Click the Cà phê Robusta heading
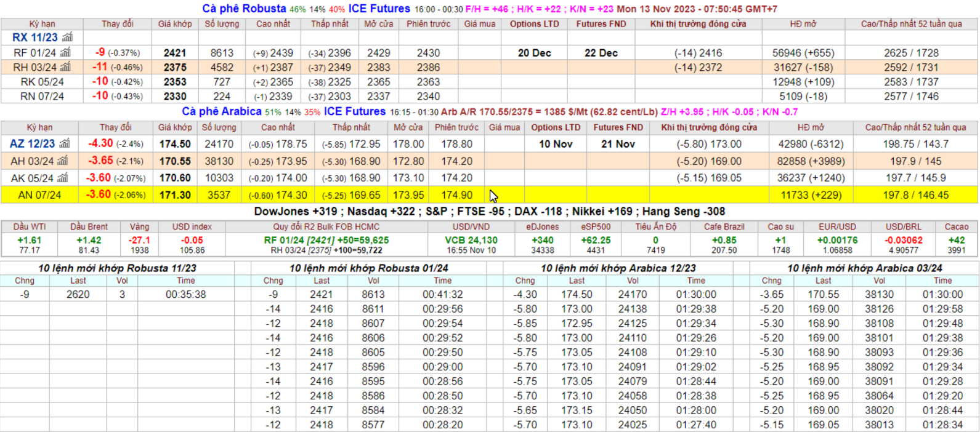The height and width of the screenshot is (432, 980). tap(244, 9)
